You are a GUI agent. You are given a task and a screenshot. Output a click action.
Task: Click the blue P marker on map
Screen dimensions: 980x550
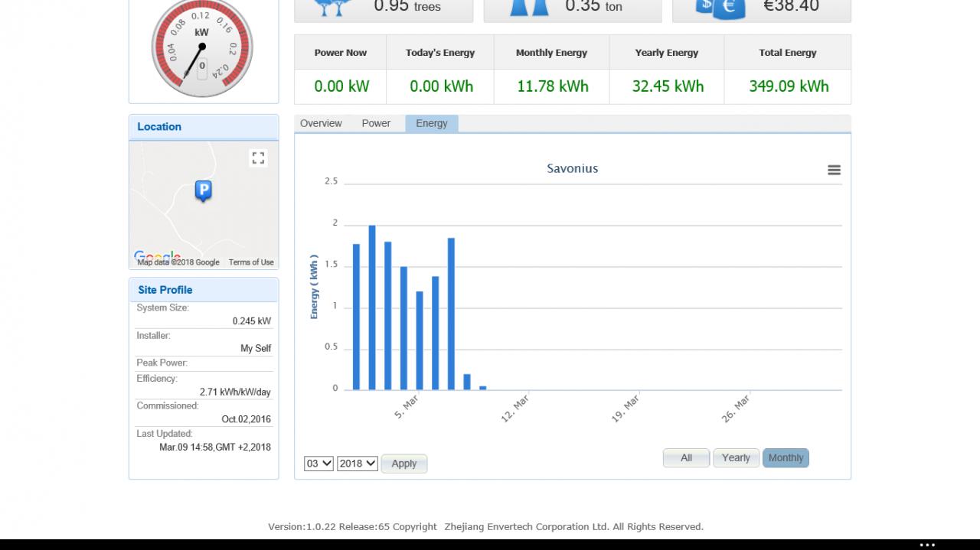pyautogui.click(x=203, y=191)
